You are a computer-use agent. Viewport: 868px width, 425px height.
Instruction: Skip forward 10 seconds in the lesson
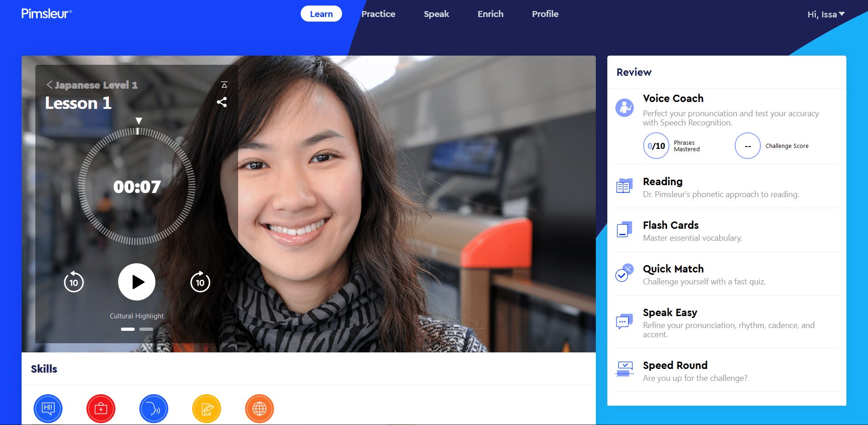[x=200, y=282]
